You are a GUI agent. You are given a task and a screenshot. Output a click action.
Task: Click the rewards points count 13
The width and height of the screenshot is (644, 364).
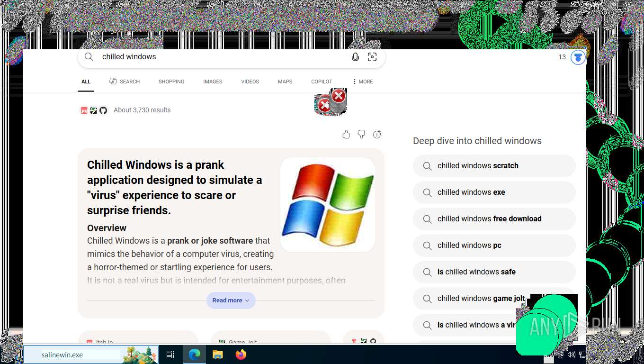click(562, 57)
